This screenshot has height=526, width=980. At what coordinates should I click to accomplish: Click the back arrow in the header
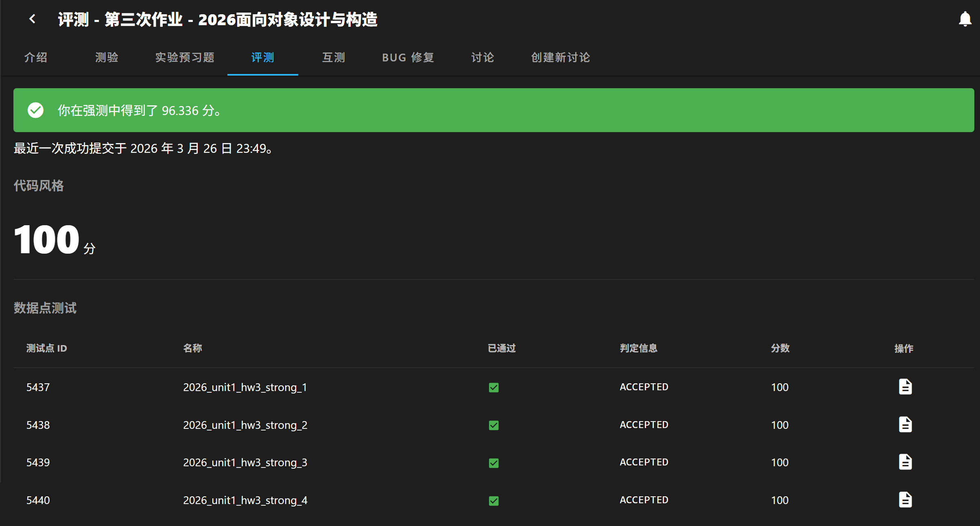33,19
